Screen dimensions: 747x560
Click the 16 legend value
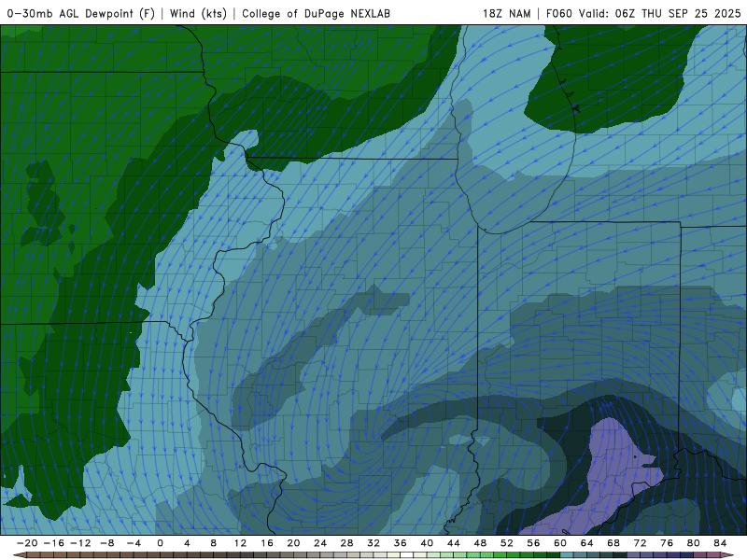267,543
